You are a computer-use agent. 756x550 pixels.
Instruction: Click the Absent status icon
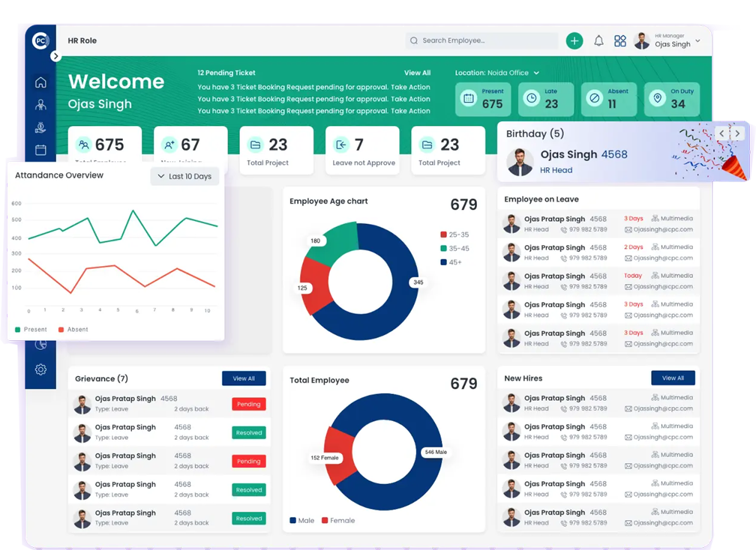(x=595, y=99)
